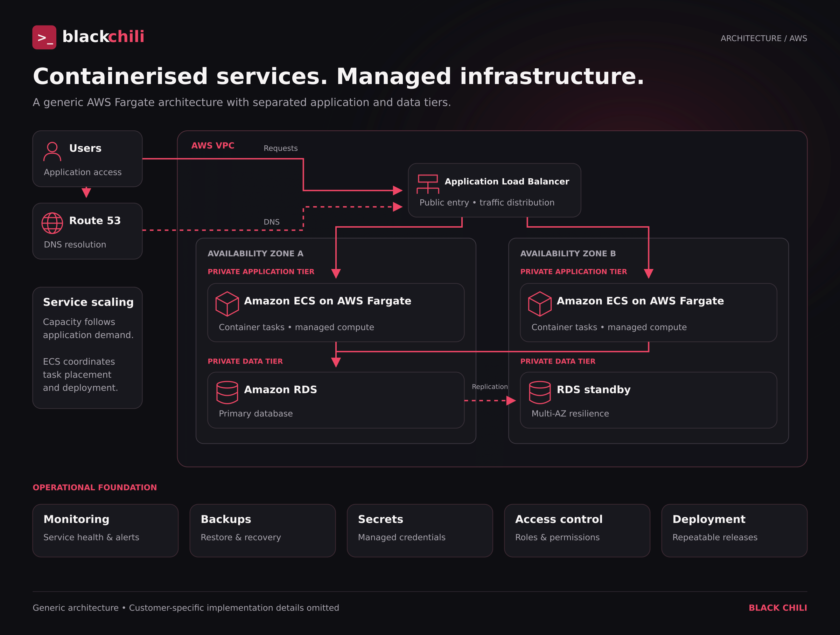The image size is (840, 635).
Task: Select the Deployment card
Action: pyautogui.click(x=734, y=531)
